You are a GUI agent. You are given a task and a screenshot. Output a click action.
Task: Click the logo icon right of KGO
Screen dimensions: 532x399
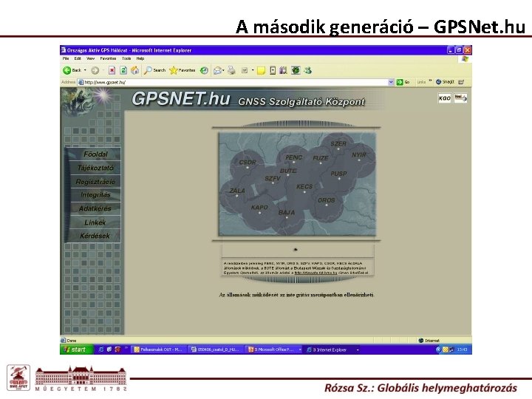coord(460,98)
